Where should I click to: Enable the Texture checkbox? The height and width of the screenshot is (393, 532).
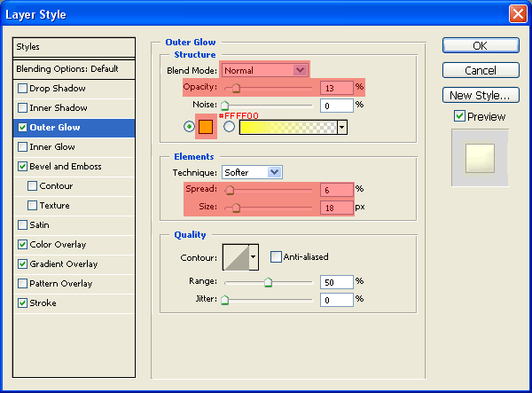32,206
